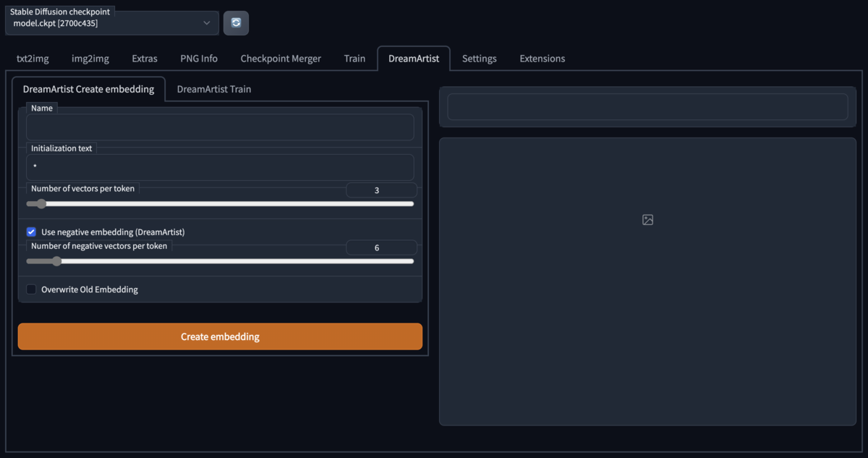The image size is (868, 458).
Task: Open the Stable Diffusion checkpoint dropdown
Action: (x=112, y=23)
